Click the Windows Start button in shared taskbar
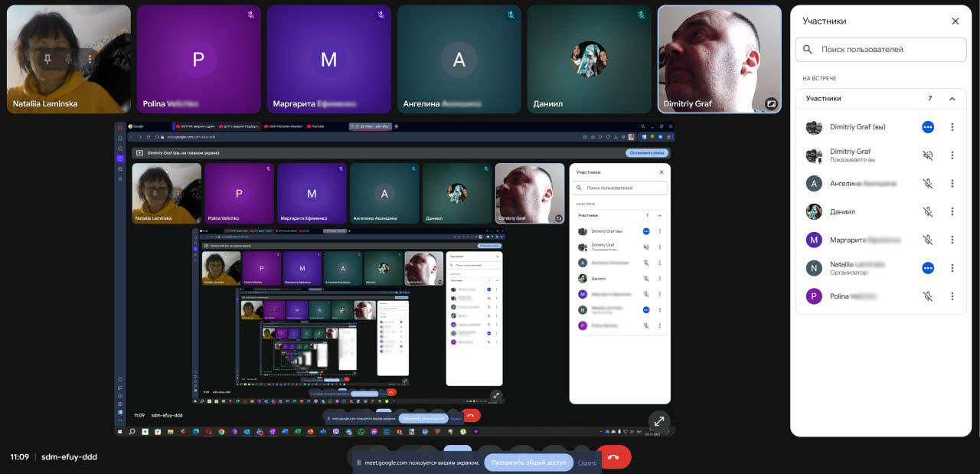980x474 pixels. point(120,432)
